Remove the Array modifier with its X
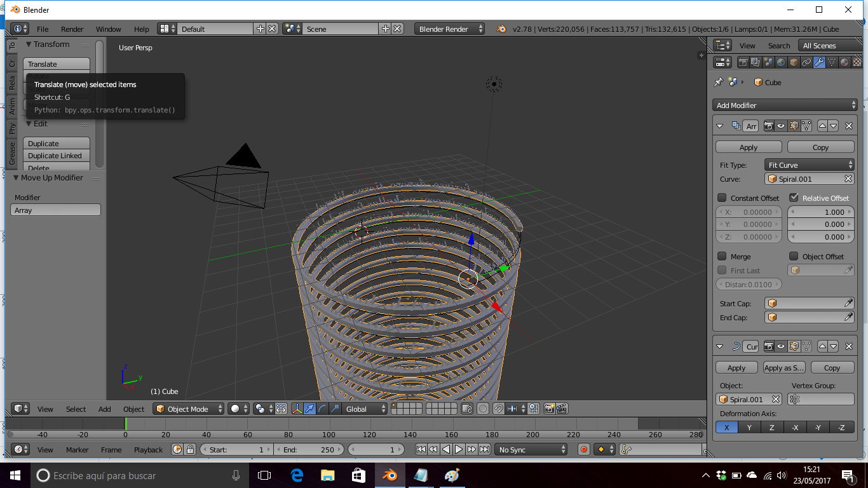The height and width of the screenshot is (488, 868). click(x=849, y=126)
